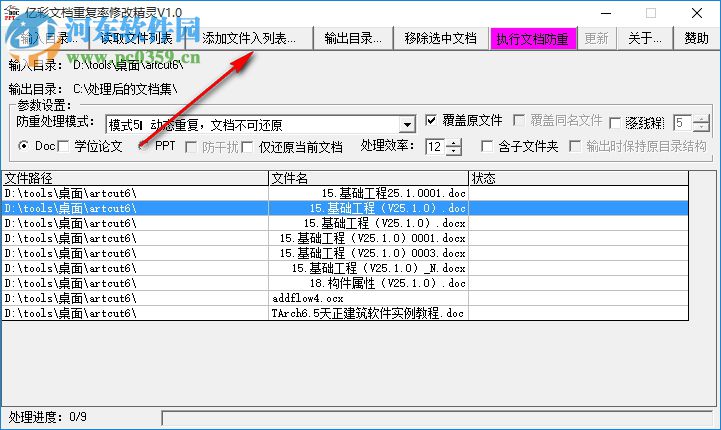Click the 模式5 combo box text field
Viewport: 721px width, 430px height.
point(252,125)
